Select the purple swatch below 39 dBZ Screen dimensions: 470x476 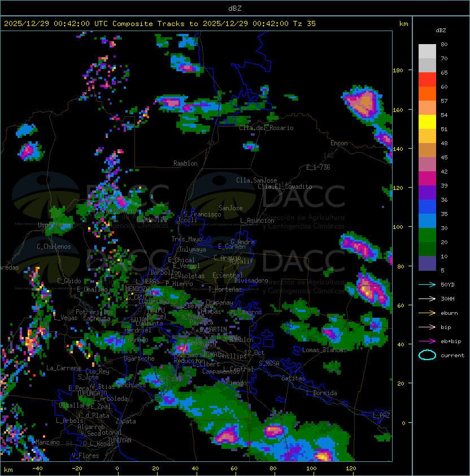(427, 192)
